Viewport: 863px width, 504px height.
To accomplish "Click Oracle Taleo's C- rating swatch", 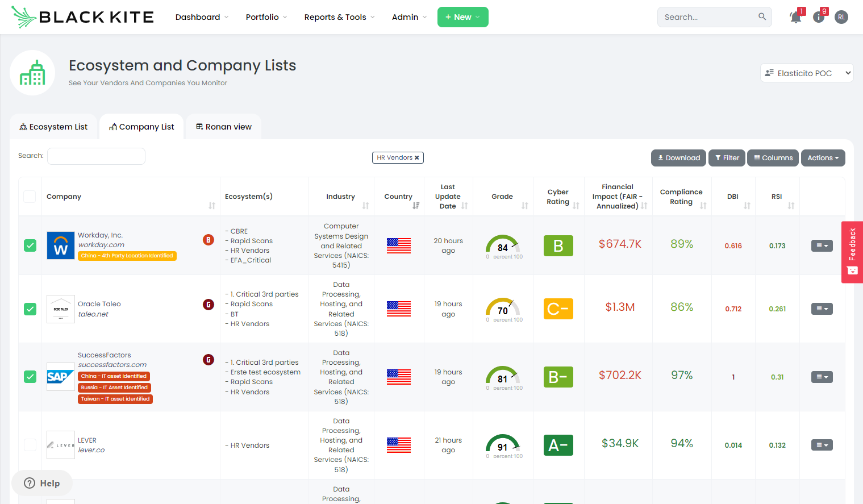I will click(558, 309).
